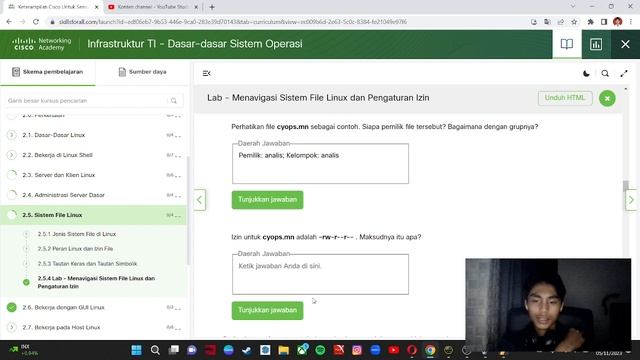Open lesson 2.5.1 Jenis Sistem File di Linux
This screenshot has width=640, height=360.
[x=77, y=234]
